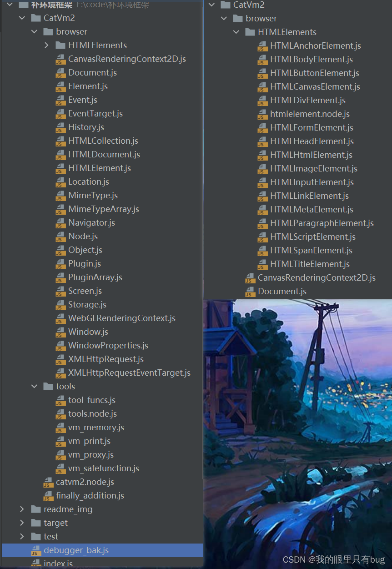Open Object.js file
This screenshot has width=392, height=569.
85,250
